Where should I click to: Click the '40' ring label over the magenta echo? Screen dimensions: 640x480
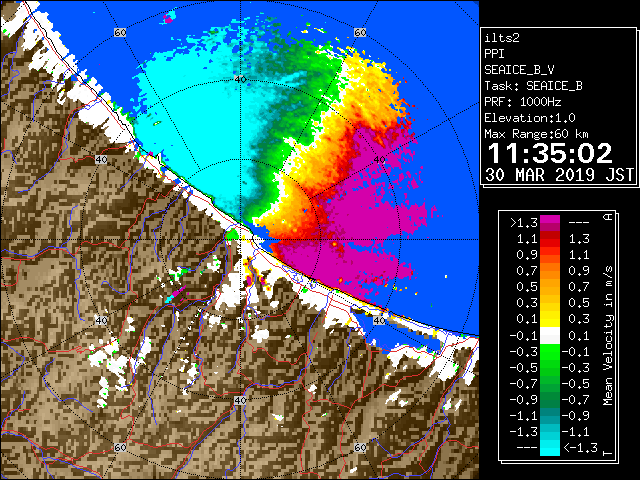380,160
